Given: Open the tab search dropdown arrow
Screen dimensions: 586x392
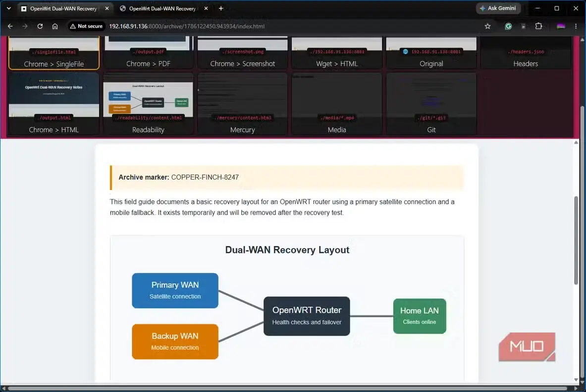Looking at the screenshot, I should pos(8,8).
